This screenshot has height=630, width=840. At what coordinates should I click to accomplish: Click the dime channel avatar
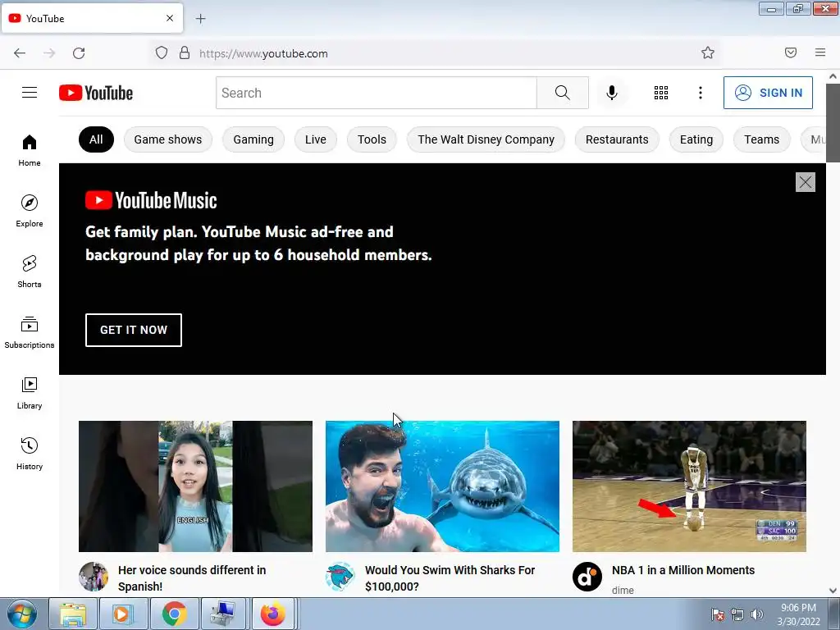587,577
